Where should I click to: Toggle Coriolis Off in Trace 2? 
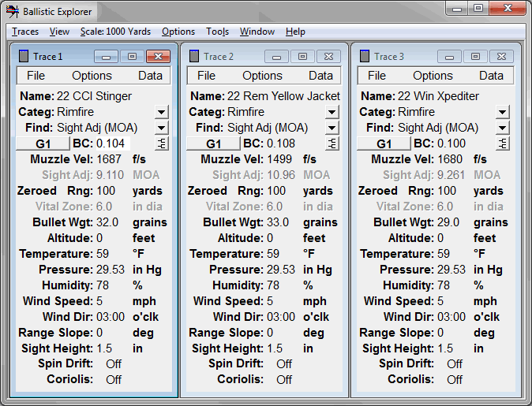[x=284, y=379]
